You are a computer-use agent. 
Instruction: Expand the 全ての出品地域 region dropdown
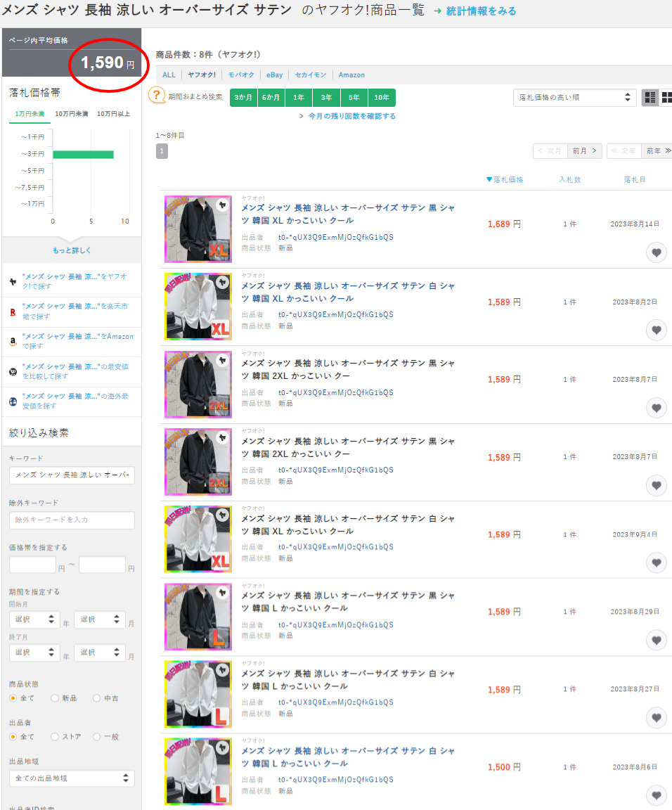pos(72,778)
